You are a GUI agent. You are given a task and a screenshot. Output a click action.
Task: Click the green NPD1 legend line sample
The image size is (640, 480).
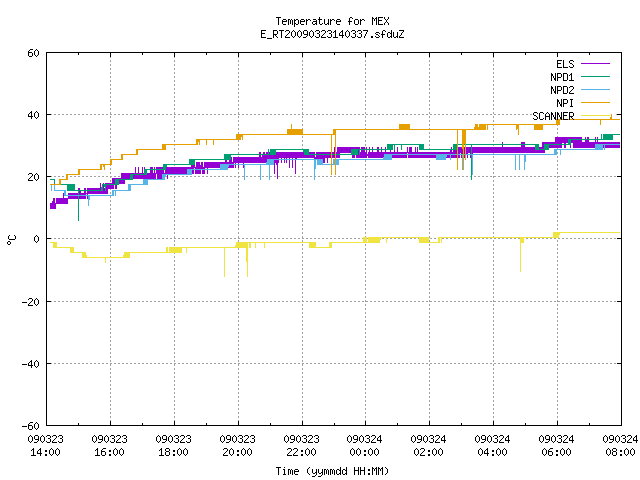click(x=596, y=77)
